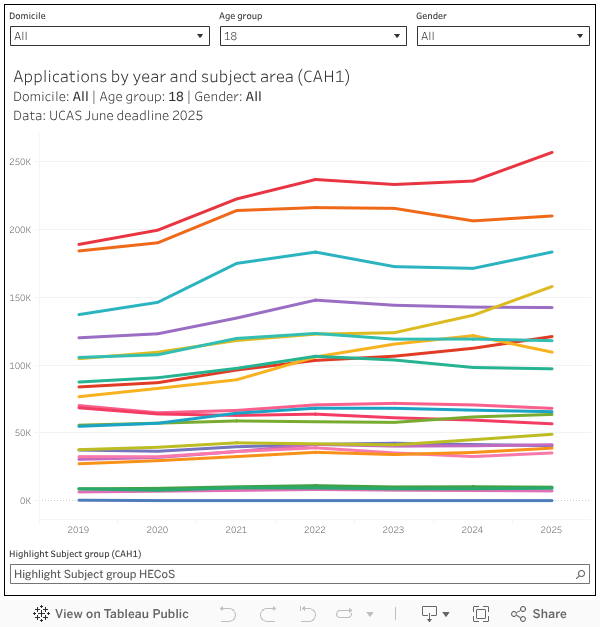Click the Share icon
Screen dimensions: 600x627
(x=518, y=614)
